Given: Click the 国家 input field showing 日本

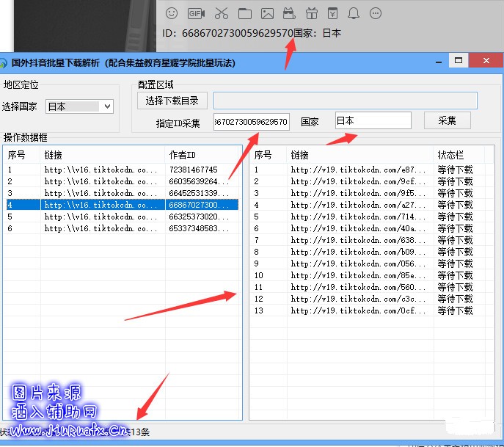Looking at the screenshot, I should (373, 120).
